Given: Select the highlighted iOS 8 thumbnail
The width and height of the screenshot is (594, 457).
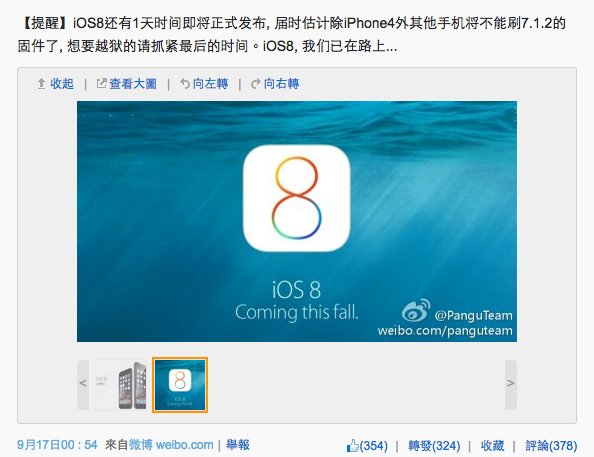Looking at the screenshot, I should pyautogui.click(x=180, y=385).
